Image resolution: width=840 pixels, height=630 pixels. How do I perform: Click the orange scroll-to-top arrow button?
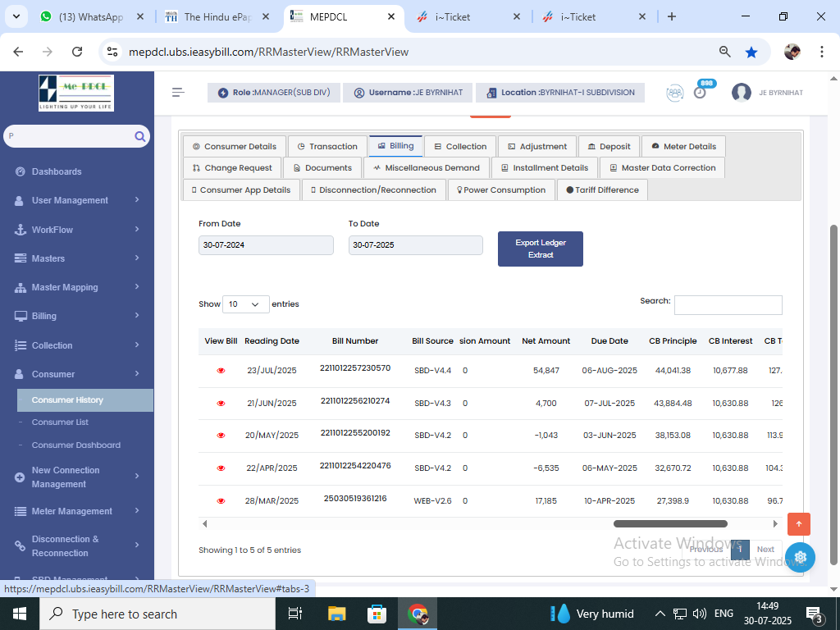(798, 524)
